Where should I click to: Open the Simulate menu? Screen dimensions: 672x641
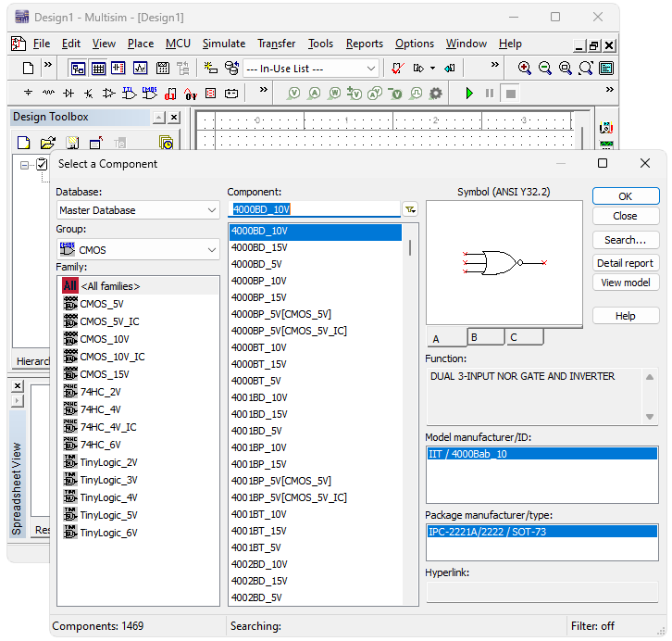(224, 44)
